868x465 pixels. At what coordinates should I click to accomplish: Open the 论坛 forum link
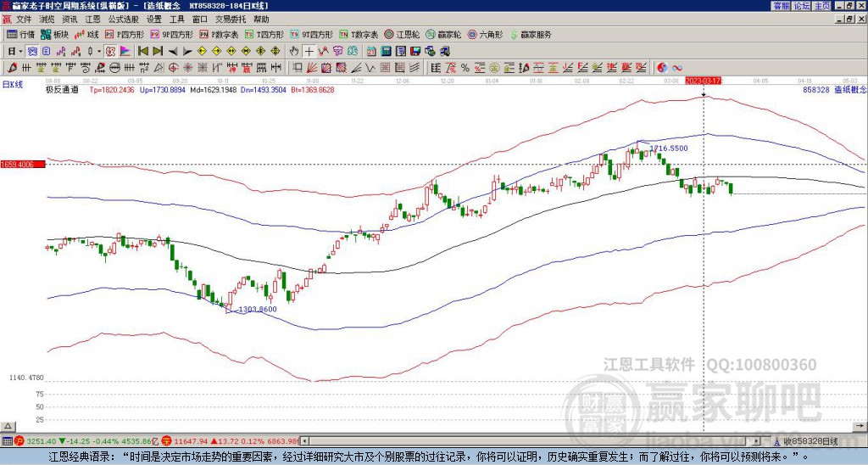tap(801, 6)
